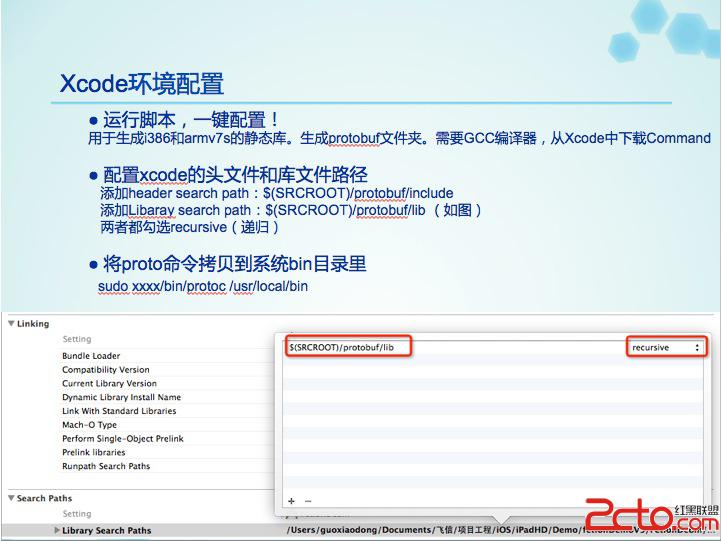Image resolution: width=722 pixels, height=541 pixels.
Task: Collapse the Search Paths section triangle
Action: [11, 498]
